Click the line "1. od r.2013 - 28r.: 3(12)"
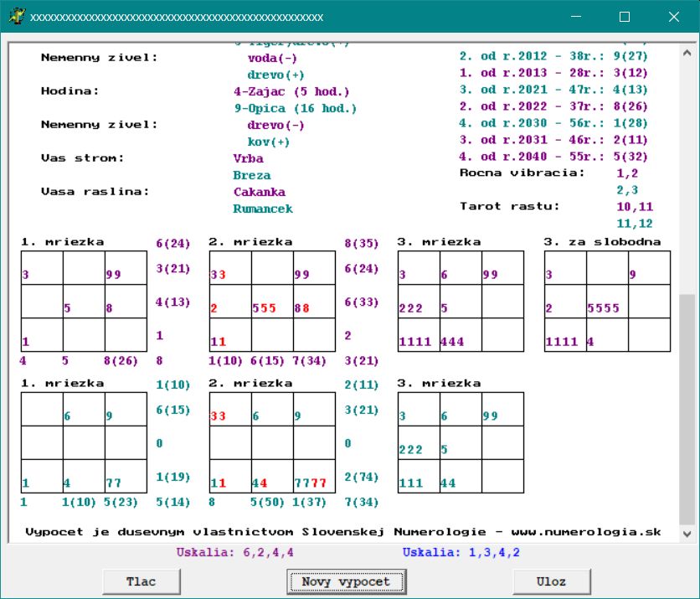The height and width of the screenshot is (599, 700). pyautogui.click(x=553, y=73)
